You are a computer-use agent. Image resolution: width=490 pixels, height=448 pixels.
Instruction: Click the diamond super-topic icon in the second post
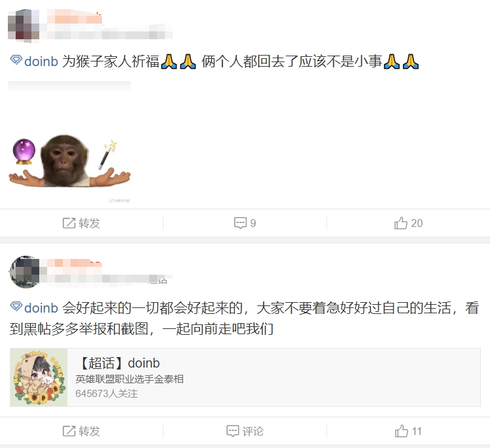(16, 307)
